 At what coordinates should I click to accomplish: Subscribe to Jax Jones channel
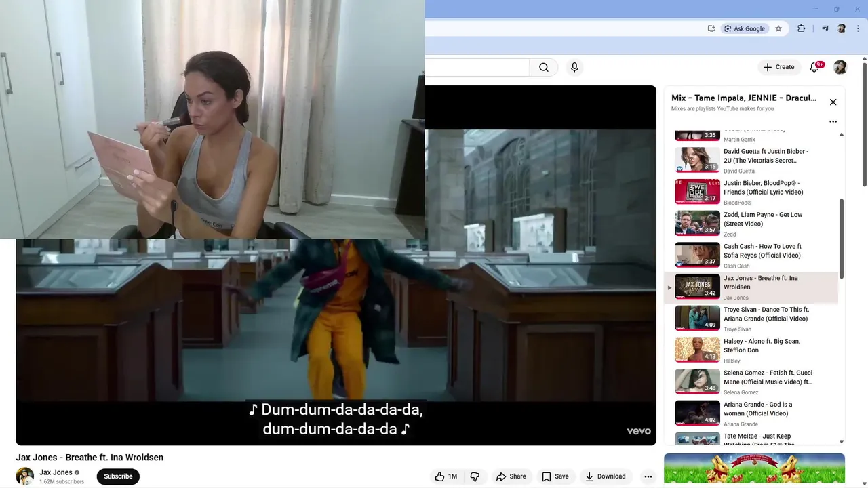coord(118,476)
